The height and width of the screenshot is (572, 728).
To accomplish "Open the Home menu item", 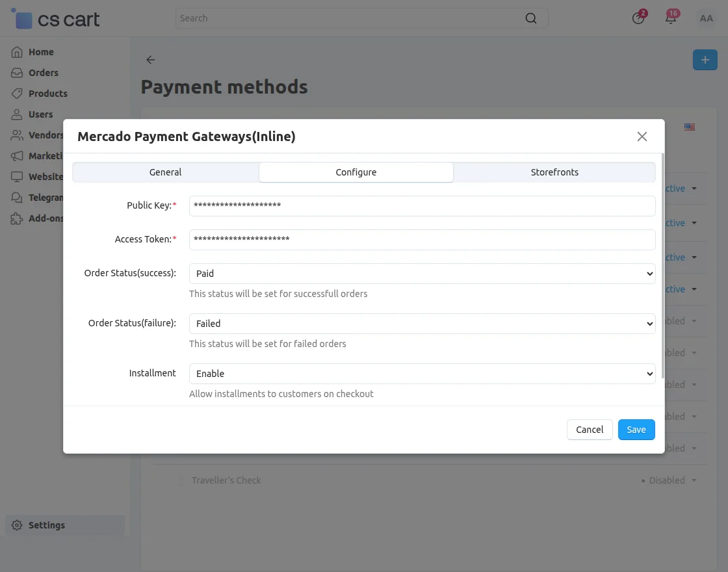I will 41,52.
